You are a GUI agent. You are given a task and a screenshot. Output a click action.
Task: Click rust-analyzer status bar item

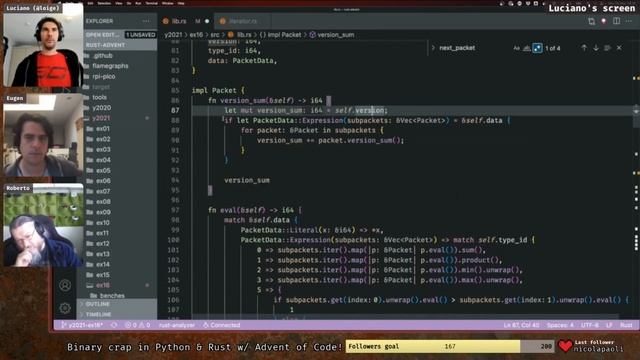177,325
